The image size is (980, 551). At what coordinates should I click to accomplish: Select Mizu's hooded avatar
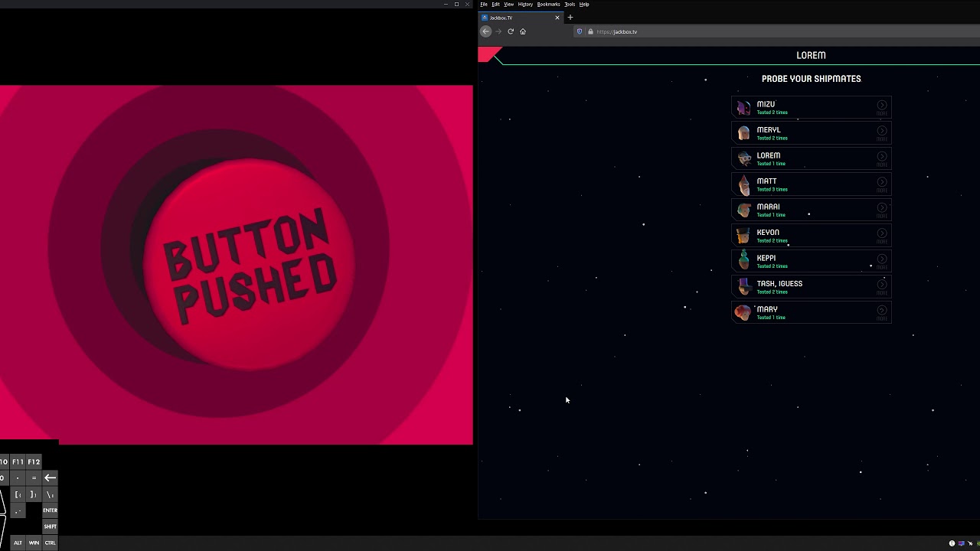click(743, 108)
